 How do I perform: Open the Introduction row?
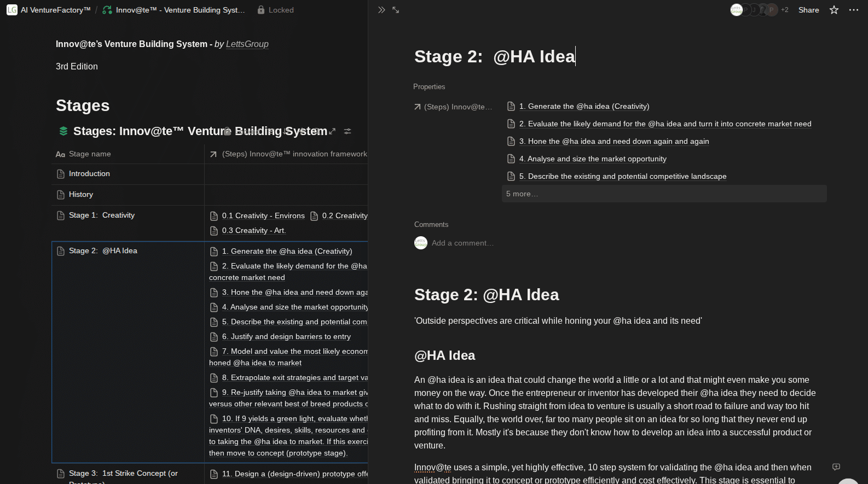[89, 174]
